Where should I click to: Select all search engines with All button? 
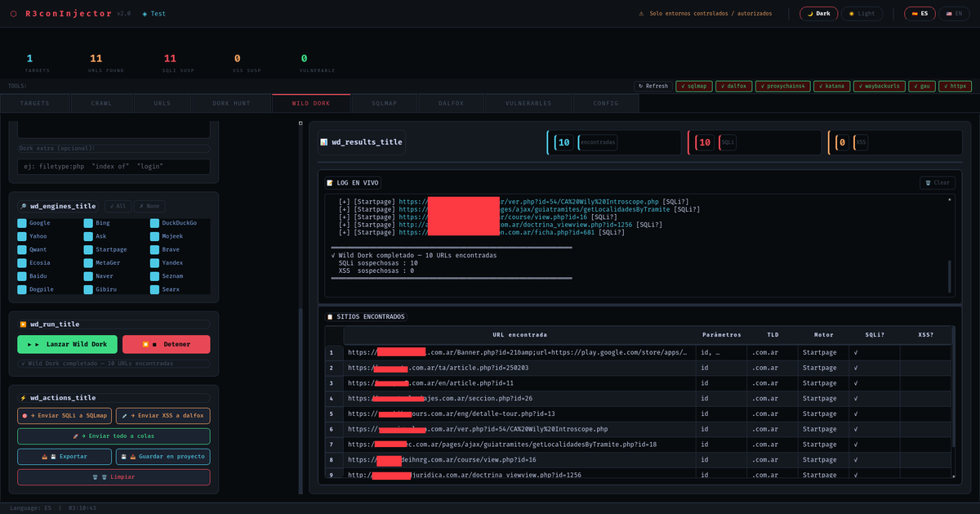118,207
